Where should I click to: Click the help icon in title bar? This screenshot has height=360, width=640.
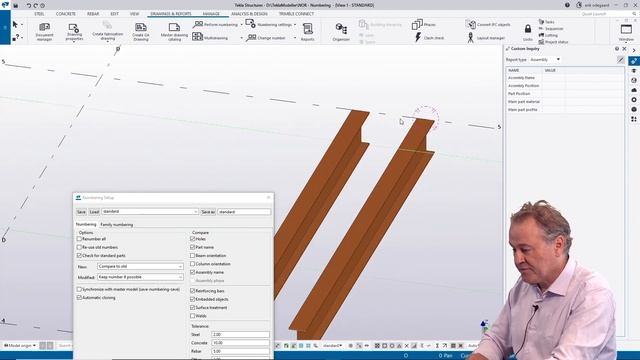567,5
